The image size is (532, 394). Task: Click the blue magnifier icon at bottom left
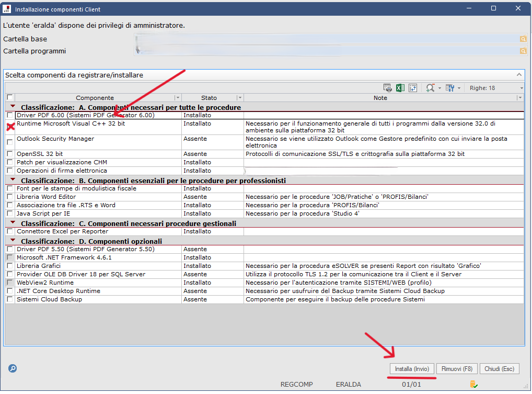(13, 368)
